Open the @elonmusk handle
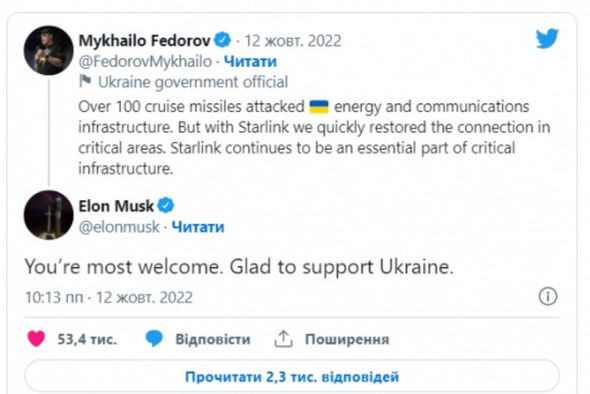The height and width of the screenshot is (394, 590). (x=119, y=227)
